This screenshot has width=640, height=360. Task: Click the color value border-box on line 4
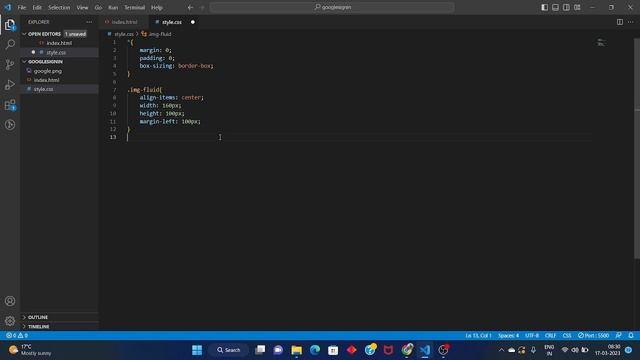coord(195,66)
